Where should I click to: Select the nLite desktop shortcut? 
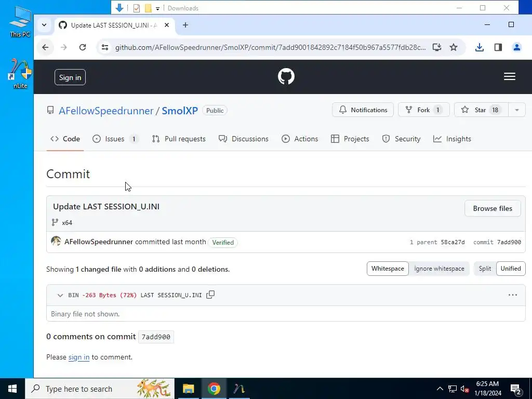point(20,74)
